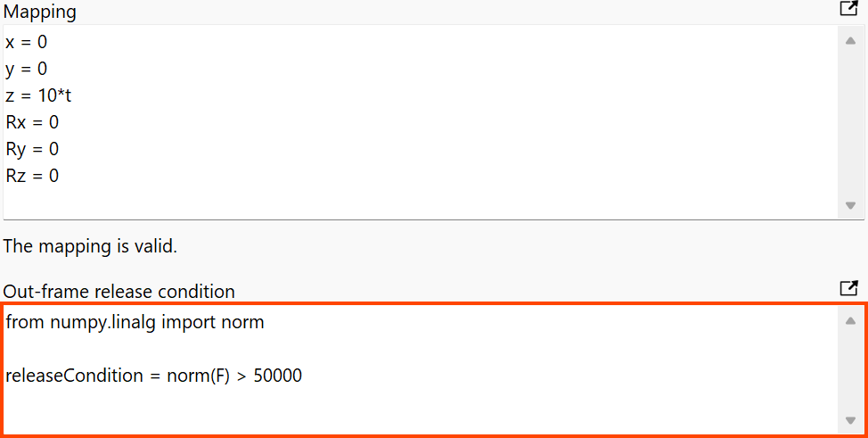Open the Mapping editor in pop-out window
Viewport: 868px width, 438px height.
pos(848,10)
